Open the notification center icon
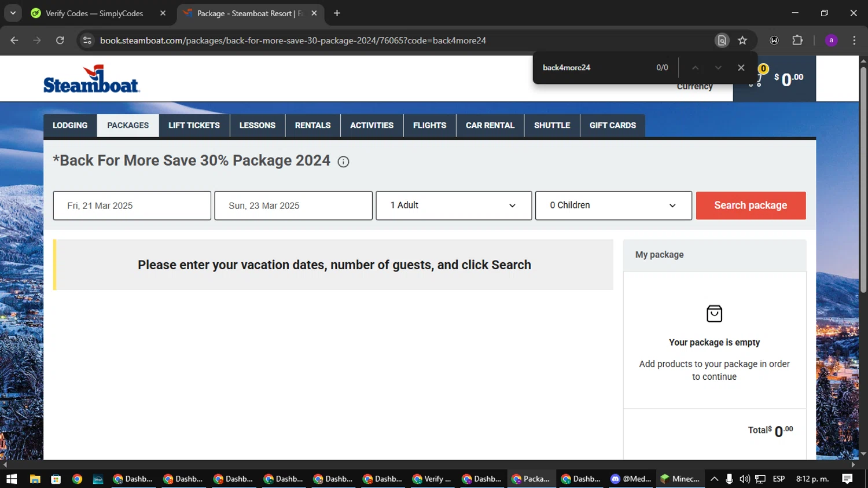The width and height of the screenshot is (868, 488). point(847,479)
